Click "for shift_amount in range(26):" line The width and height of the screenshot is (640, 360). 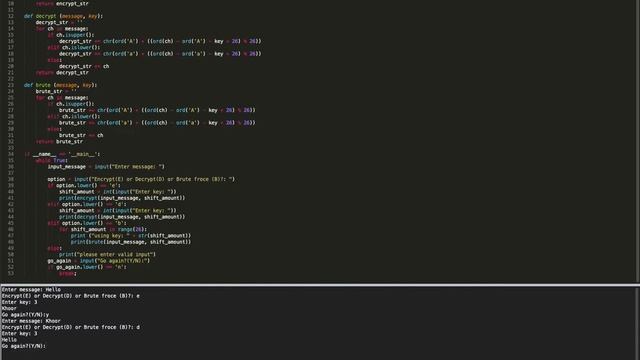coord(103,229)
